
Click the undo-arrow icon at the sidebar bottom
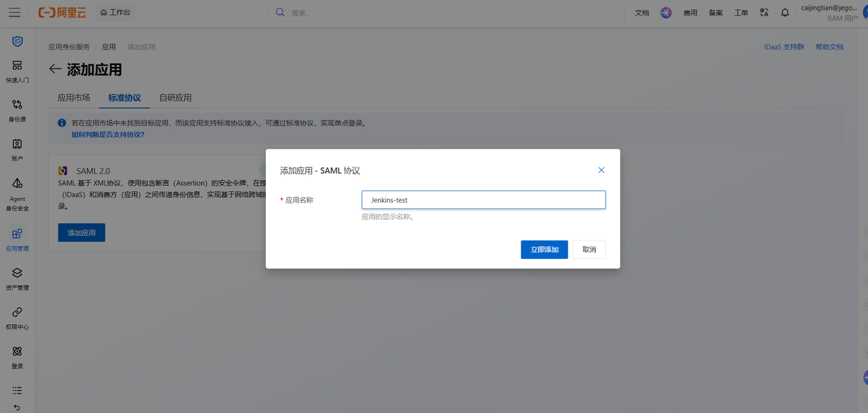[x=18, y=408]
